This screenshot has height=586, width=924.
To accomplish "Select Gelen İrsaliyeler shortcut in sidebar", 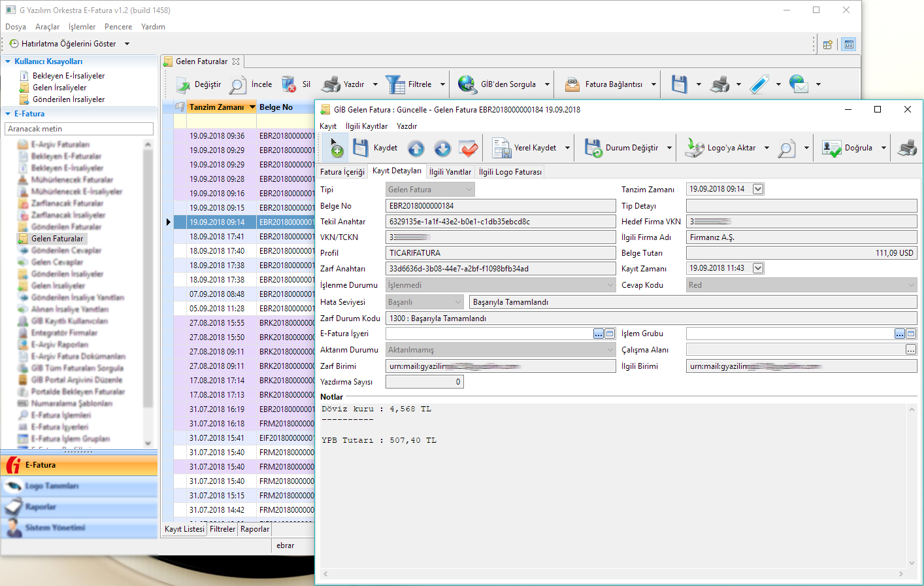I will pyautogui.click(x=59, y=88).
